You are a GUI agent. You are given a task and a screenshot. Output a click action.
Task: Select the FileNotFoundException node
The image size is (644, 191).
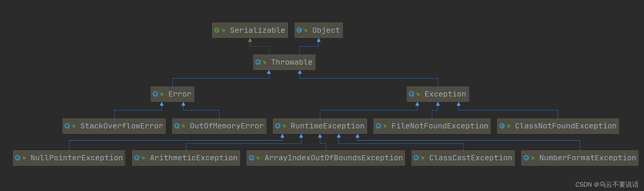pyautogui.click(x=432, y=126)
